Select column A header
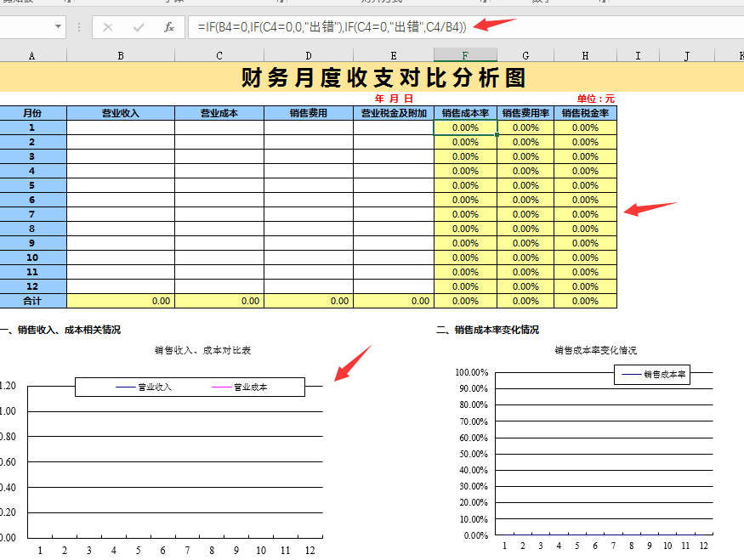The width and height of the screenshot is (744, 560). pos(31,55)
